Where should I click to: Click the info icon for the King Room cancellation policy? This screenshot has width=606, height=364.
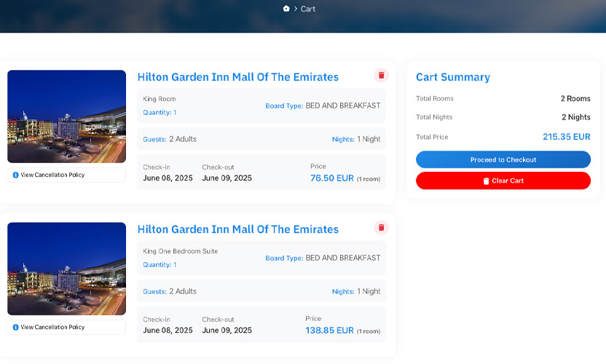(15, 175)
